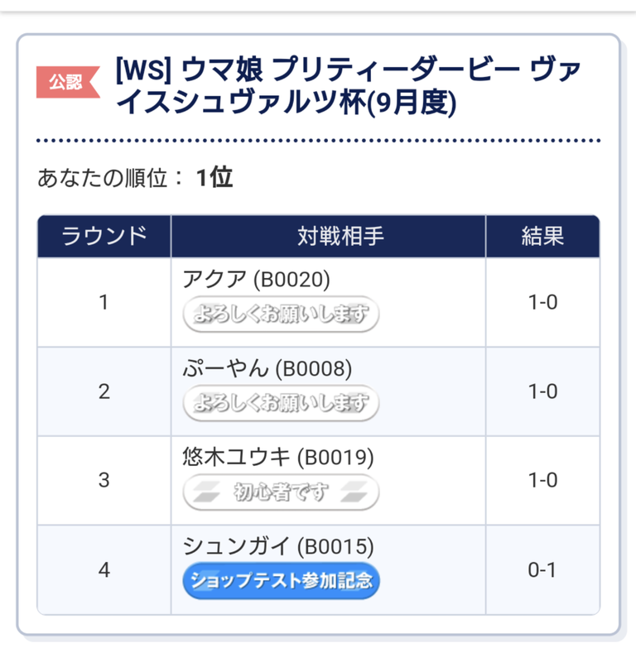Screen dimensions: 636x672
Task: Select opponent アクア (B0020)
Action: pos(256,280)
